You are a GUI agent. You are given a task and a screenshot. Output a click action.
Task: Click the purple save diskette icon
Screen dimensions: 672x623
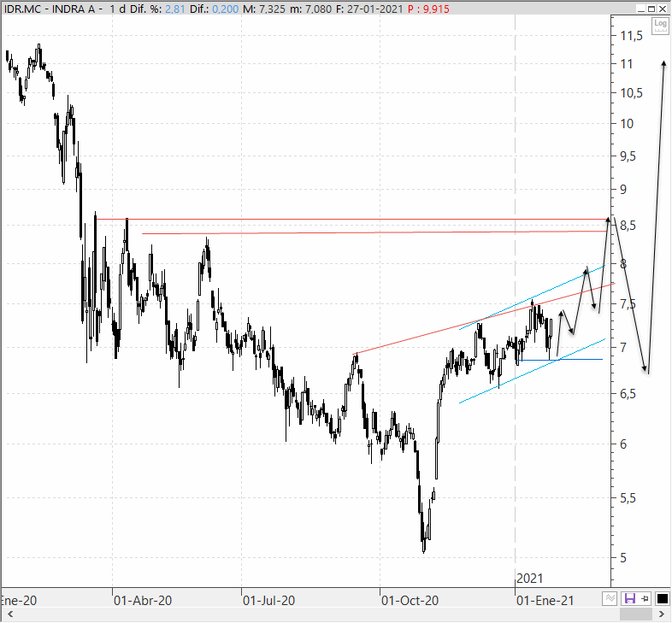[x=629, y=598]
